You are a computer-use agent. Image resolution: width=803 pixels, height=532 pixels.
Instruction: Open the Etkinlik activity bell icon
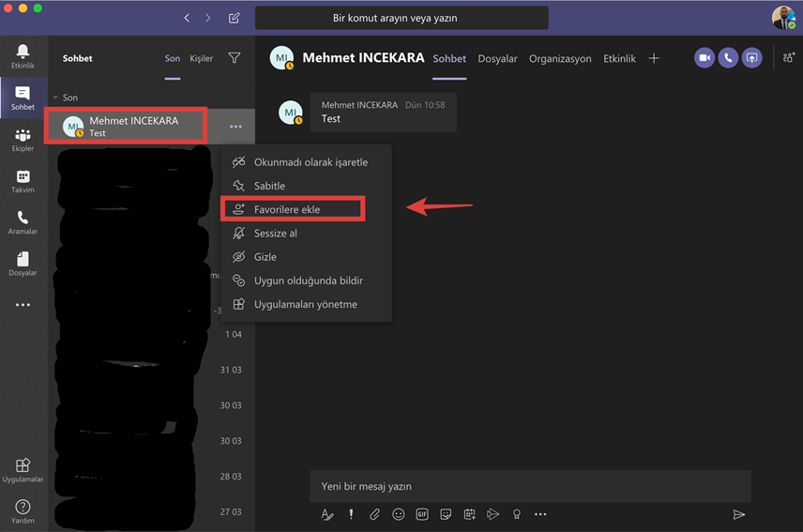click(x=23, y=55)
